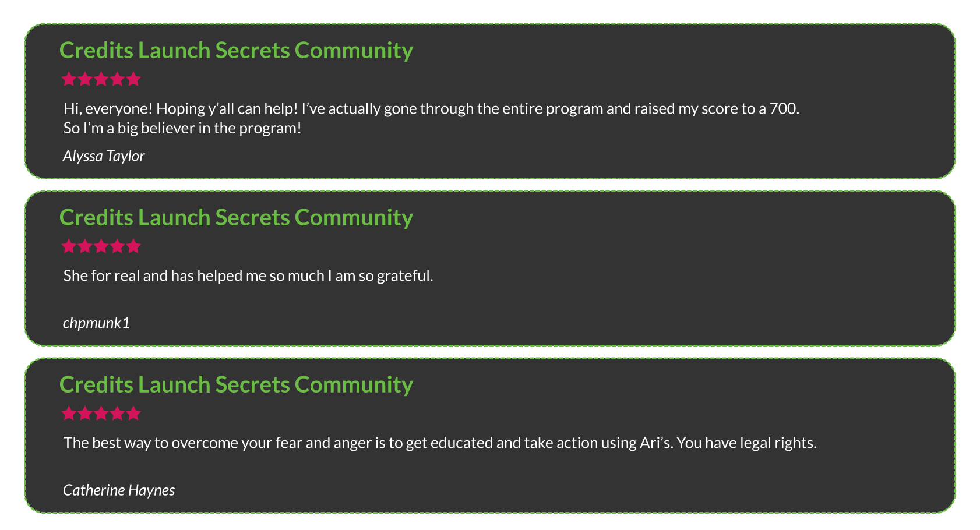Click the fourth star in chpmunk1's review
This screenshot has height=530, width=980.
(118, 246)
